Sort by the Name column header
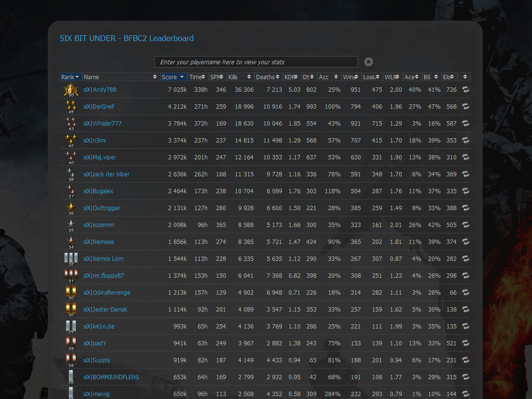This screenshot has height=399, width=532. click(120, 77)
